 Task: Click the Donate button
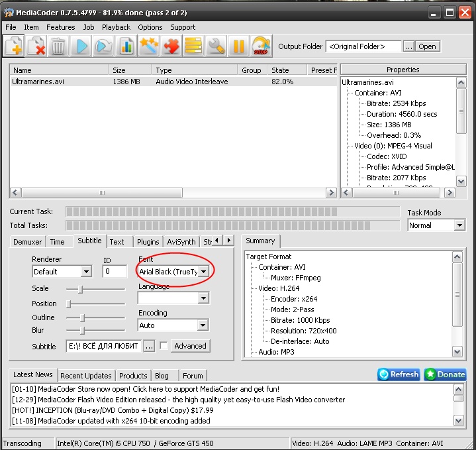(445, 374)
